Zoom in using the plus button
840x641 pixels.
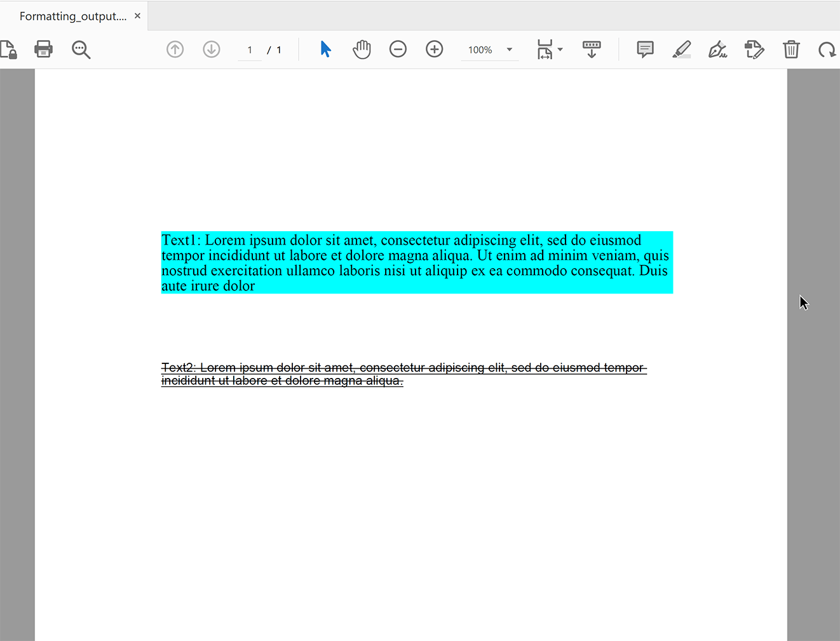click(435, 49)
